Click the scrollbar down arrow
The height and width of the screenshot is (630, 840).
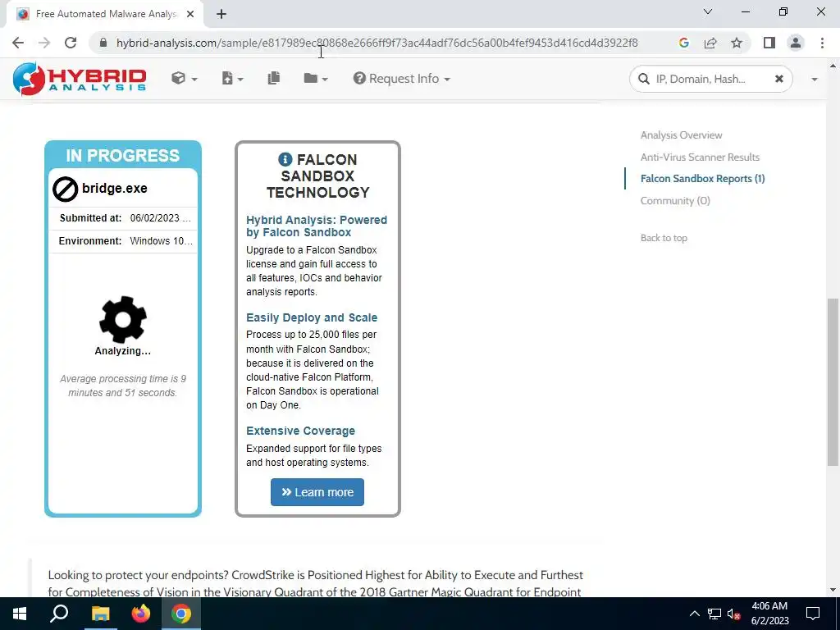click(833, 590)
